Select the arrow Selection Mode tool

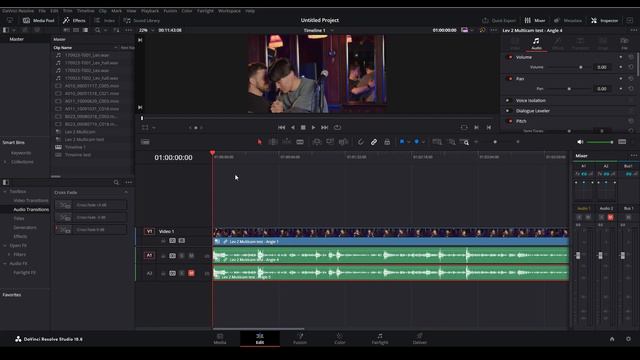tap(260, 142)
